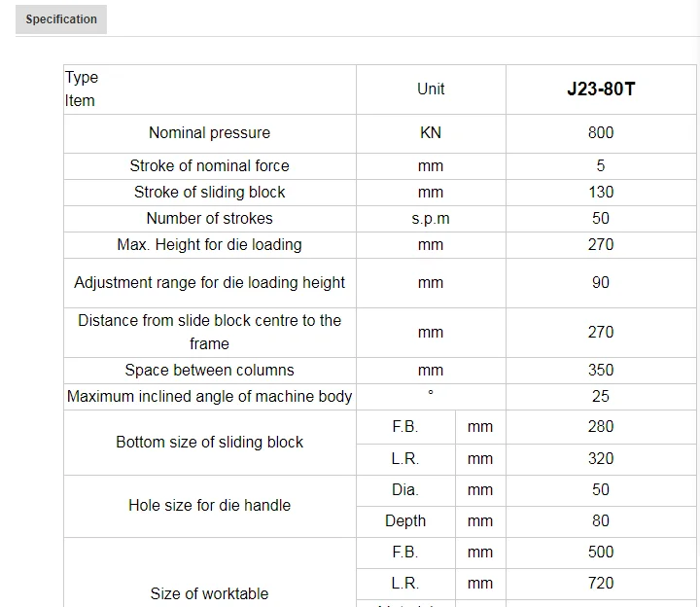Click the s.p.m unit cell

(x=431, y=219)
